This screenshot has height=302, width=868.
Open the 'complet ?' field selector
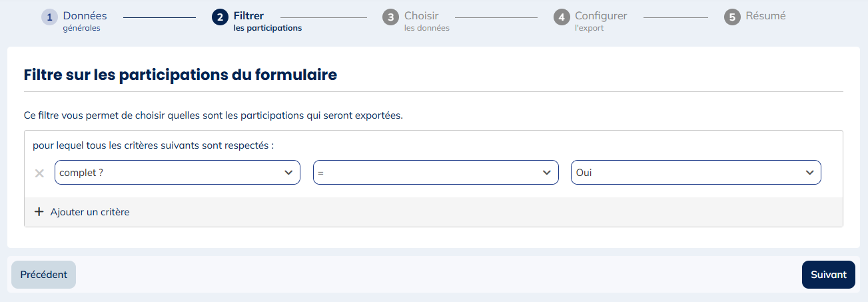pyautogui.click(x=177, y=173)
